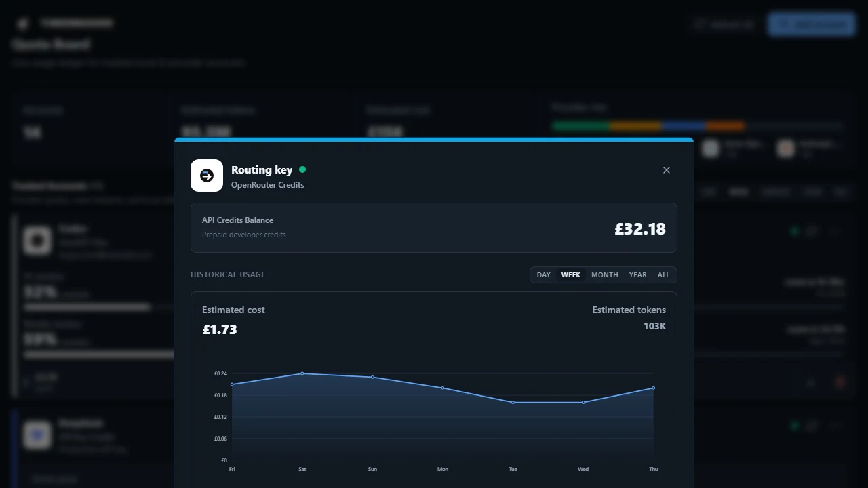Switch historical usage to DAY
The height and width of the screenshot is (488, 868).
pos(544,274)
